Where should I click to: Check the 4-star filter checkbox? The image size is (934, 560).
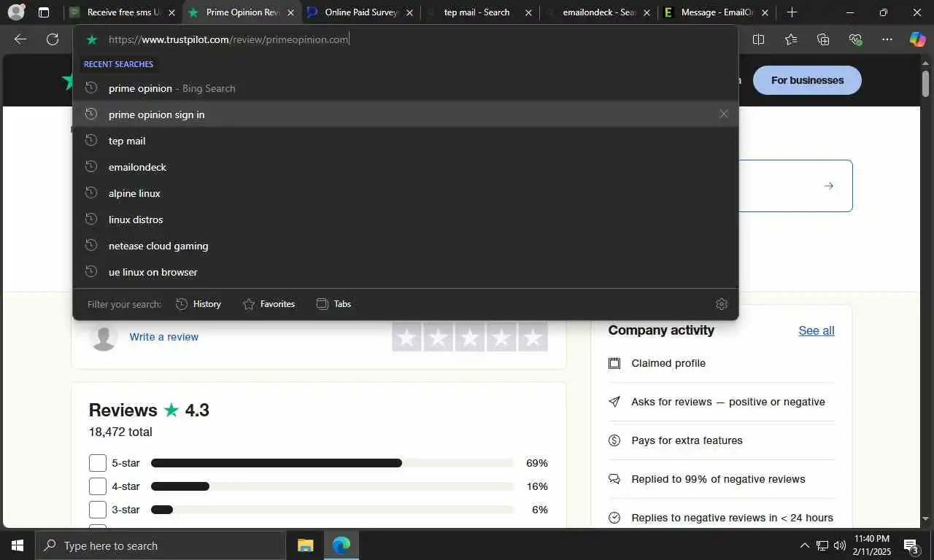98,486
